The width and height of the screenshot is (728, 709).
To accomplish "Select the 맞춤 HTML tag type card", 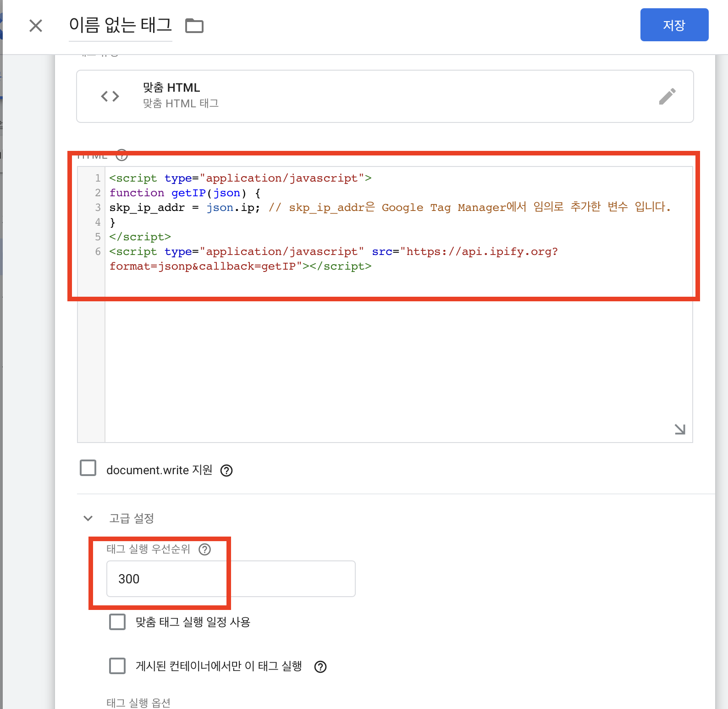I will coord(385,96).
